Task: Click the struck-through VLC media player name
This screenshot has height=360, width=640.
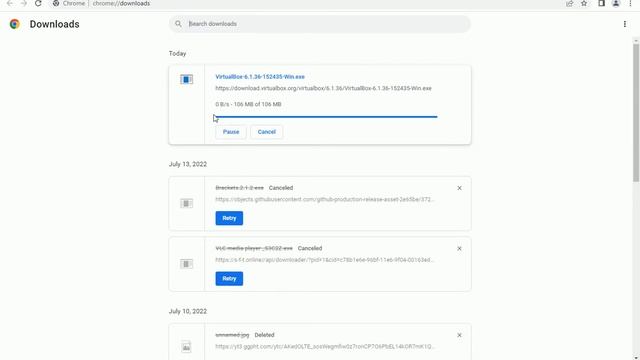Action: pos(254,248)
